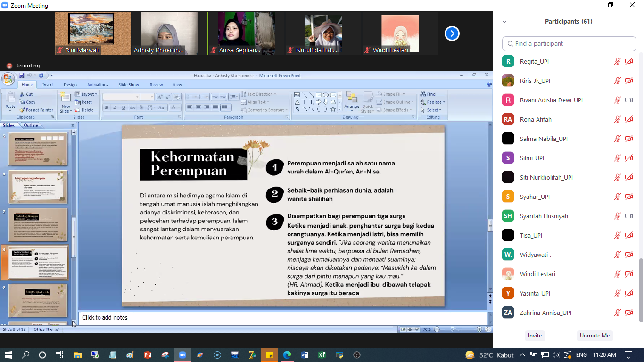Image resolution: width=644 pixels, height=362 pixels.
Task: Click the Format Painter tool
Action: pyautogui.click(x=37, y=110)
